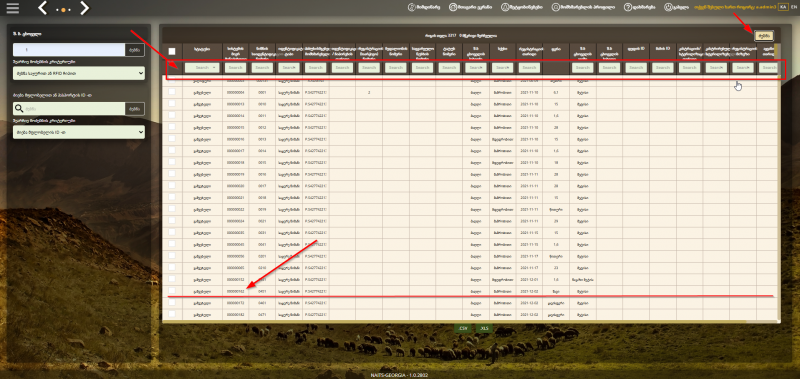Viewport: 800px width, 379px height.
Task: Click the cell 000000172
Action: click(235, 303)
